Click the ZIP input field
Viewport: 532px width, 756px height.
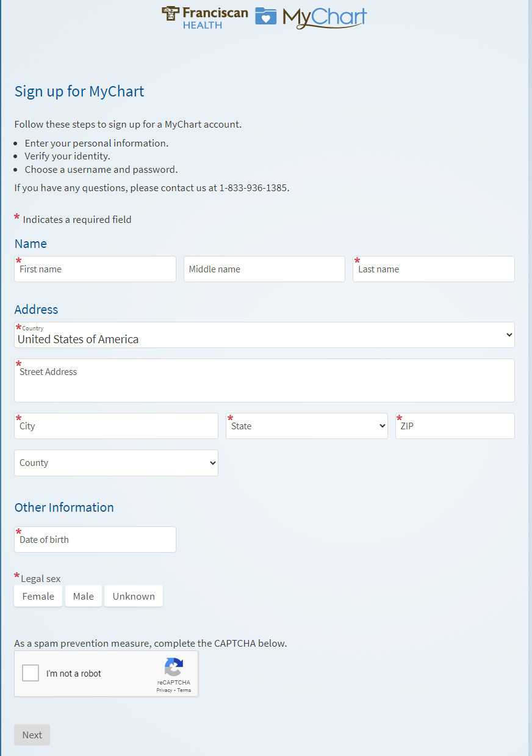point(455,426)
